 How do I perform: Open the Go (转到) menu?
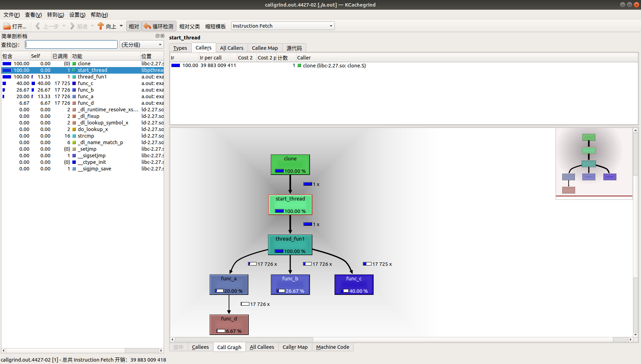55,15
